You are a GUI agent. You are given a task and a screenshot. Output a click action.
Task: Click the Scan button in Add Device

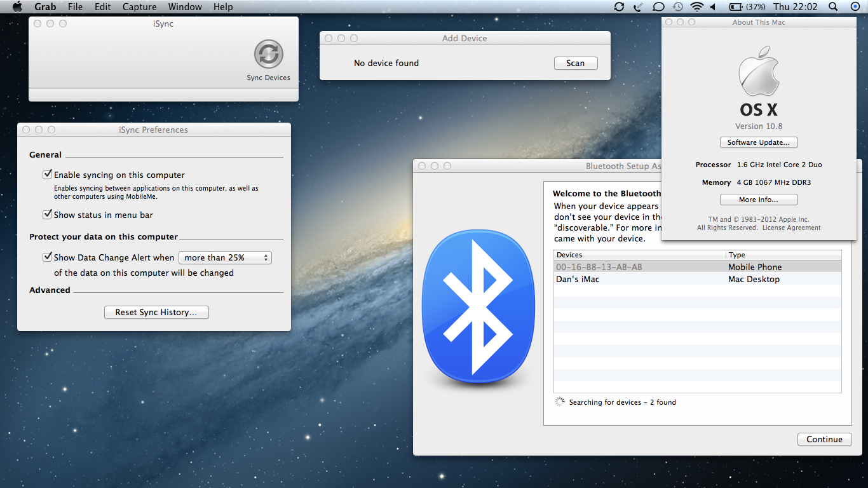click(x=575, y=63)
